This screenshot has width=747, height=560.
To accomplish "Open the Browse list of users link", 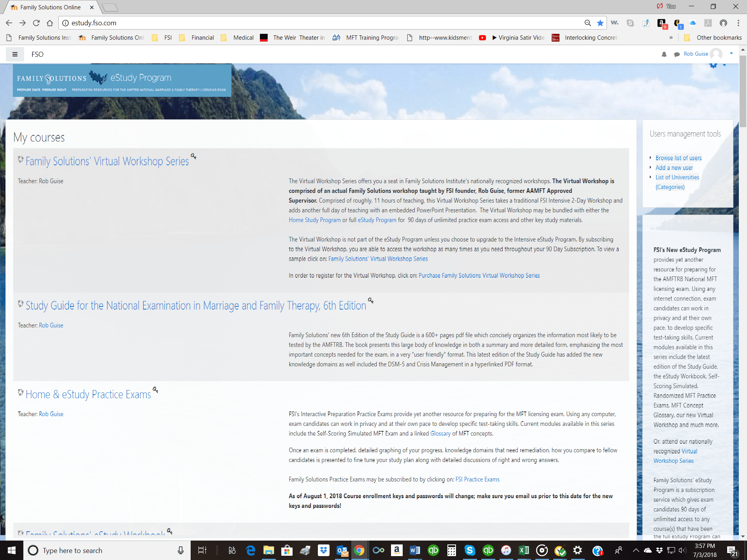I will (x=679, y=158).
